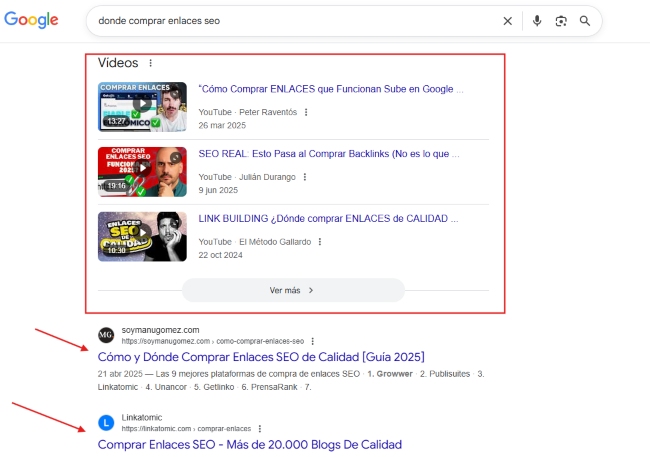The width and height of the screenshot is (650, 457).
Task: Click the soymanugomez.com URL breadcrumb
Action: click(213, 341)
